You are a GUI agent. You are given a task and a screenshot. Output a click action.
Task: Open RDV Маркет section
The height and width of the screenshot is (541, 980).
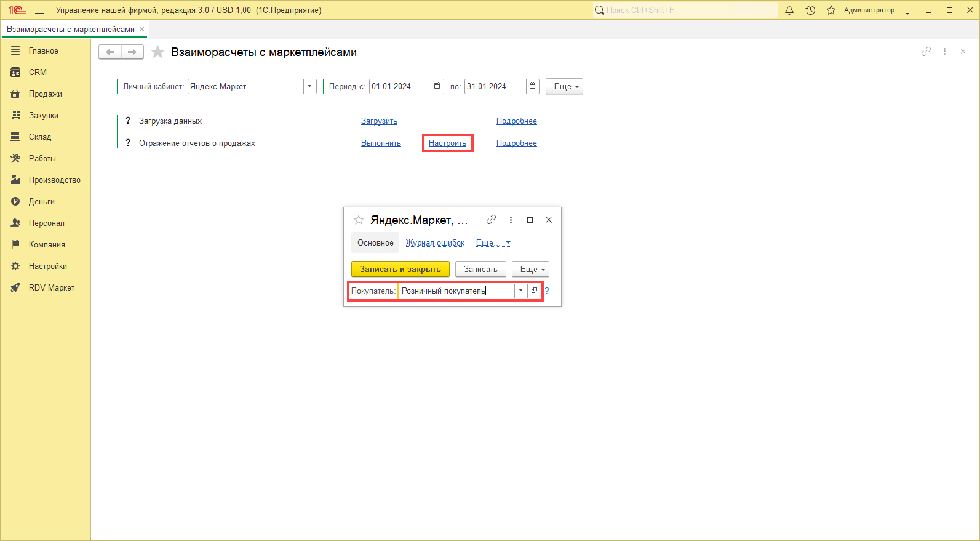46,287
